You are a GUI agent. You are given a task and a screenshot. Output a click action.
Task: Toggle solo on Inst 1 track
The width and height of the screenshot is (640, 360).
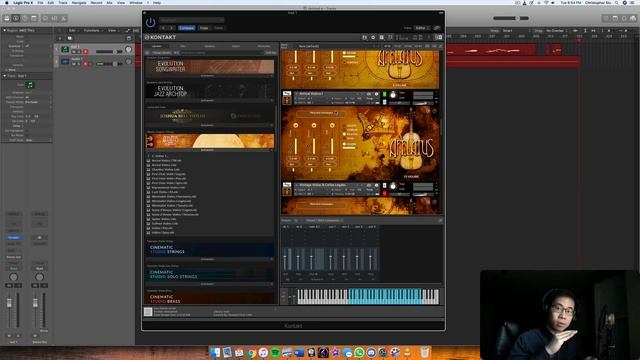[x=79, y=52]
